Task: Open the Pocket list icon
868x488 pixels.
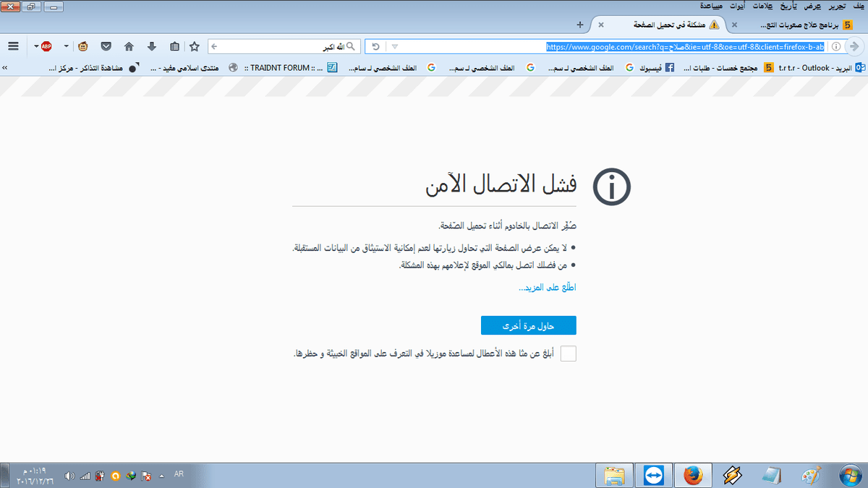Action: (x=106, y=46)
